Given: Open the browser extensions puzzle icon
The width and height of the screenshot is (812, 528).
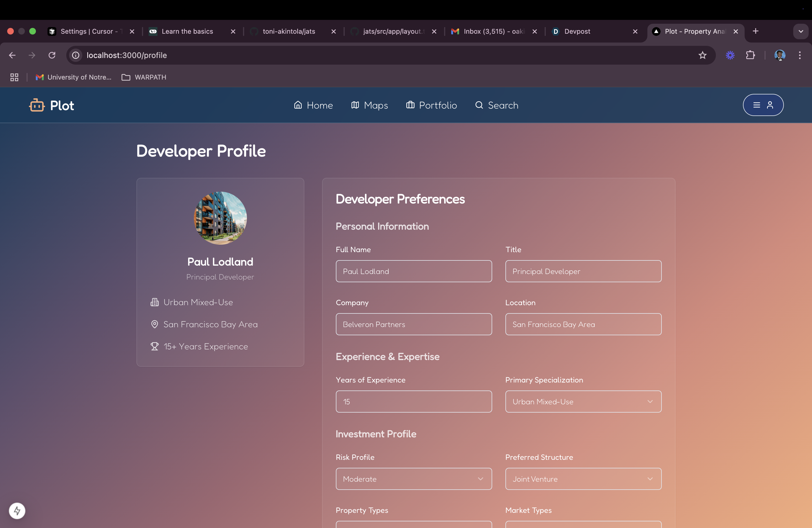Looking at the screenshot, I should (750, 55).
